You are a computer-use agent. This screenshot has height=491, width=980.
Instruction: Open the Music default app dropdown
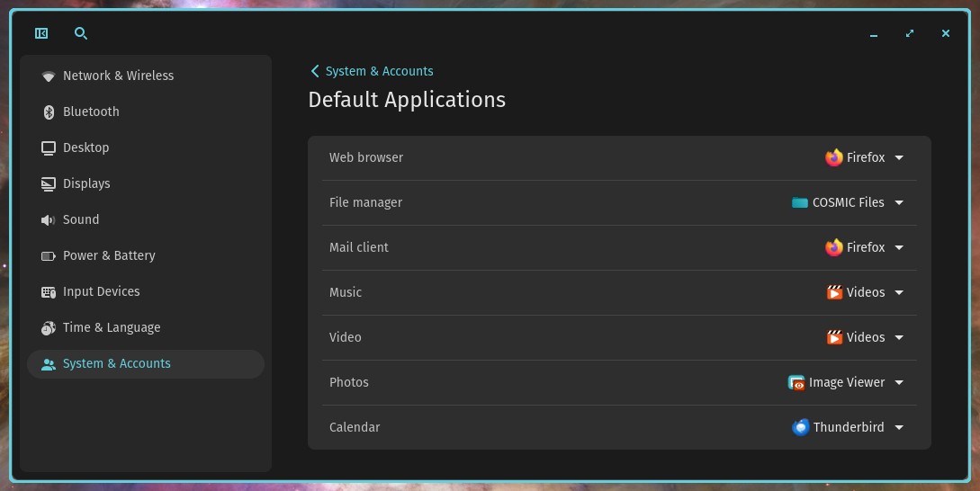[x=865, y=293]
